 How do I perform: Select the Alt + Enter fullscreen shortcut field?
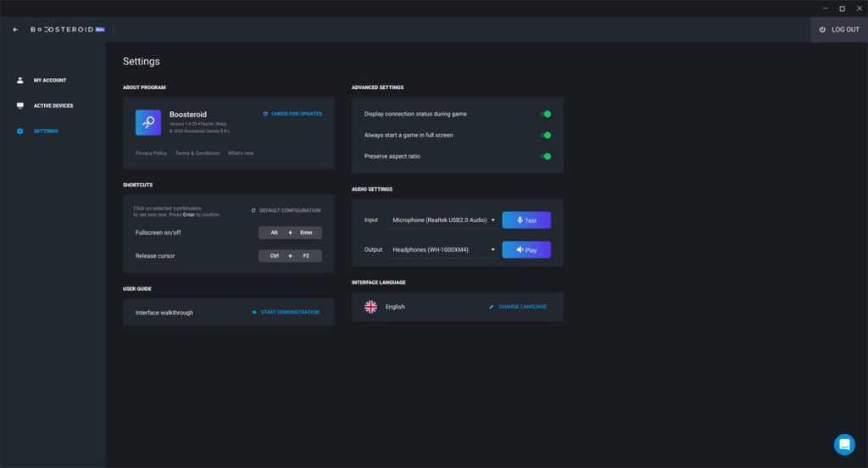coord(290,232)
